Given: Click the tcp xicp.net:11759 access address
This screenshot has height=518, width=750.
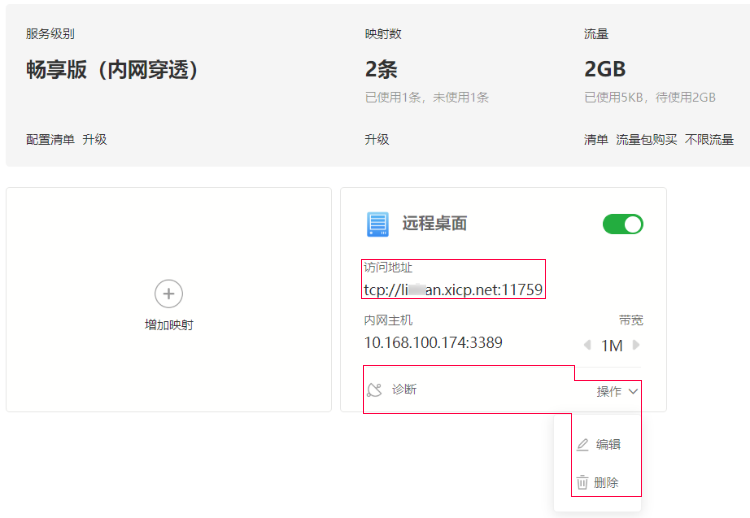Looking at the screenshot, I should click(453, 290).
